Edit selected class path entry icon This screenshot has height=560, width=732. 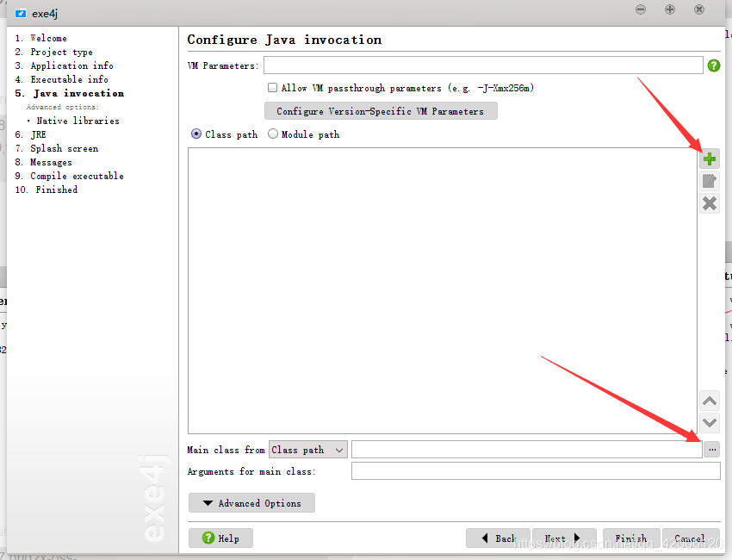(709, 181)
